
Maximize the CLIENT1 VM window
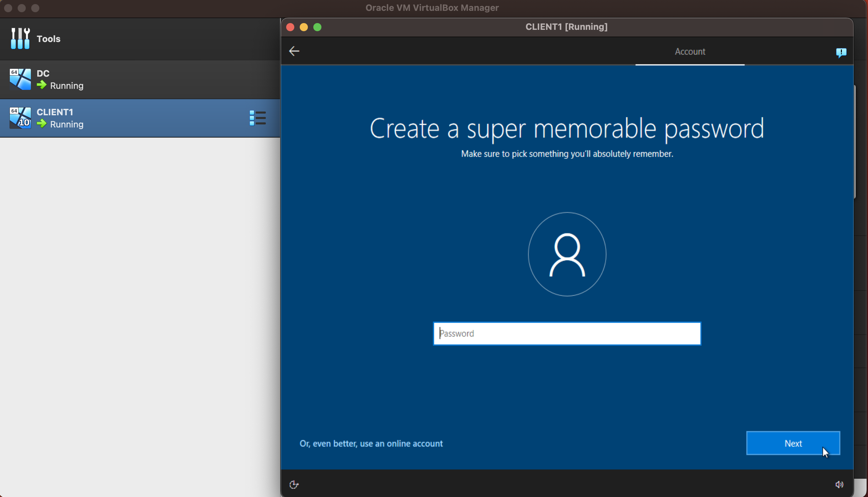[x=317, y=27]
